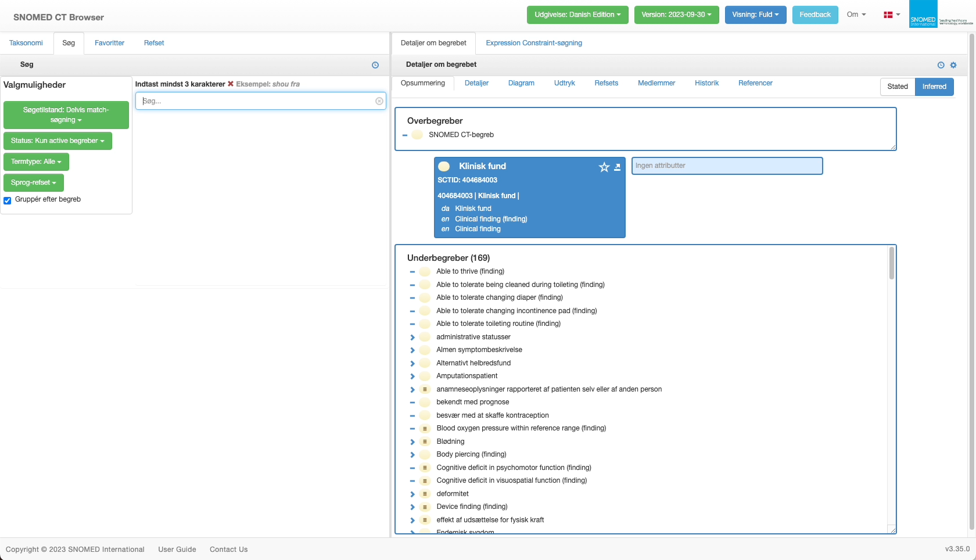The image size is (976, 560).
Task: Open the settings gear in concept details header
Action: point(953,65)
